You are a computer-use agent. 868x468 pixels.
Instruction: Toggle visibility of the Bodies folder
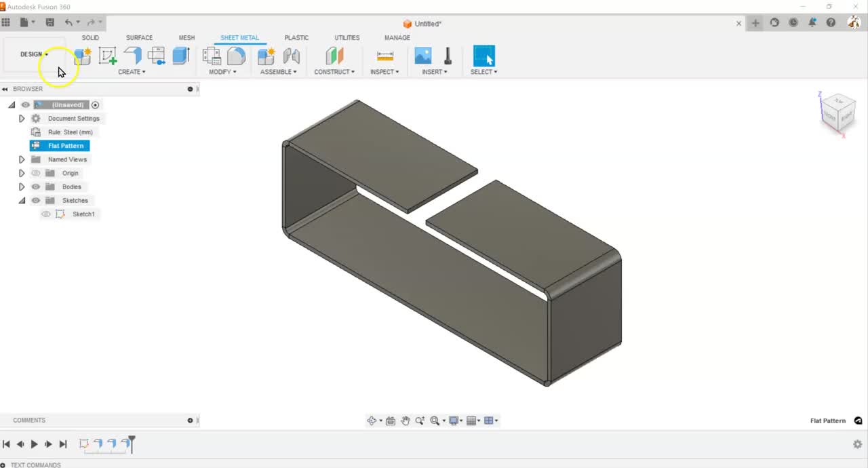click(x=35, y=187)
